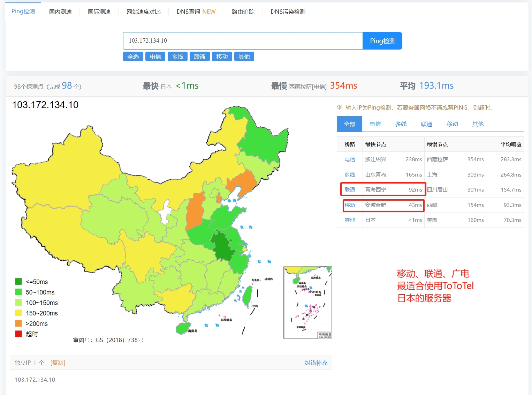Open the DNS查询 tab

point(187,11)
